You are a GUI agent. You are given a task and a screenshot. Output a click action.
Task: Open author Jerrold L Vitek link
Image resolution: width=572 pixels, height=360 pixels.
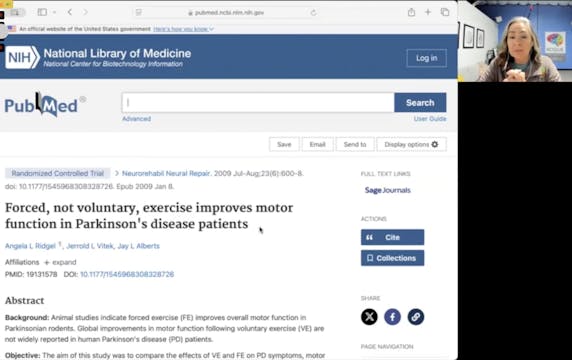click(x=90, y=246)
